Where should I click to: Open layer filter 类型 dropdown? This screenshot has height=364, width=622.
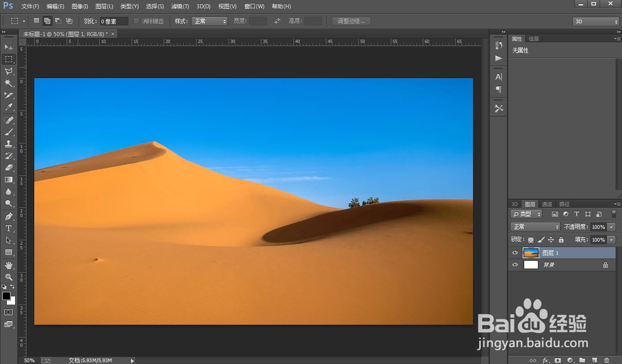click(x=526, y=214)
